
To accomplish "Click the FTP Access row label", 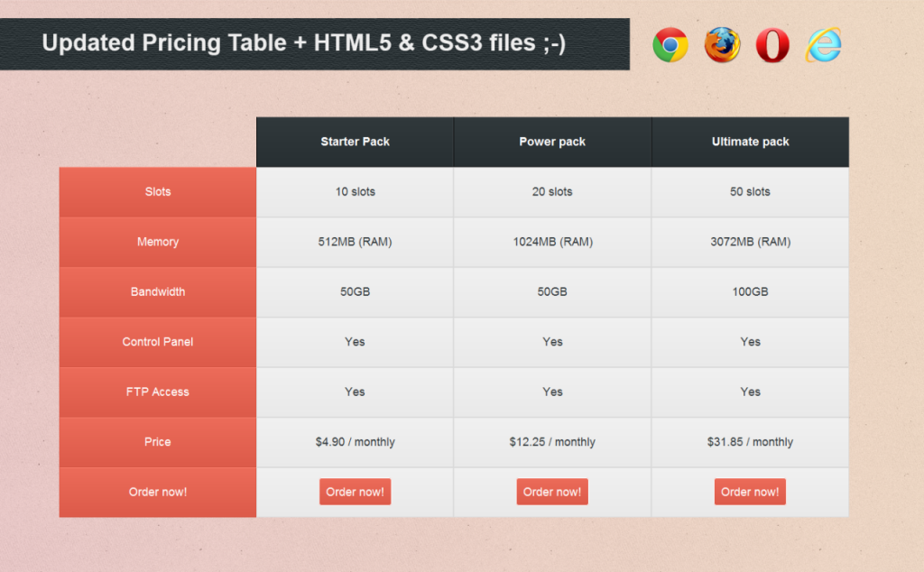I will click(x=158, y=392).
